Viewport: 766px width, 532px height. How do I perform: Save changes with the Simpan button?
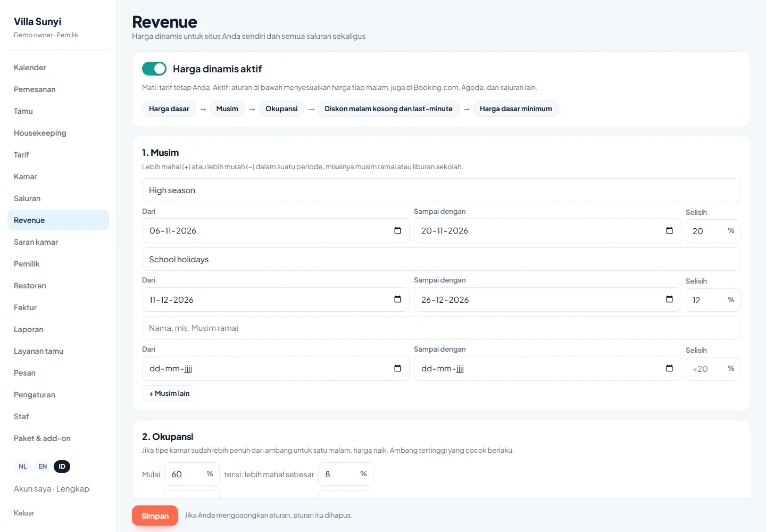pyautogui.click(x=155, y=516)
